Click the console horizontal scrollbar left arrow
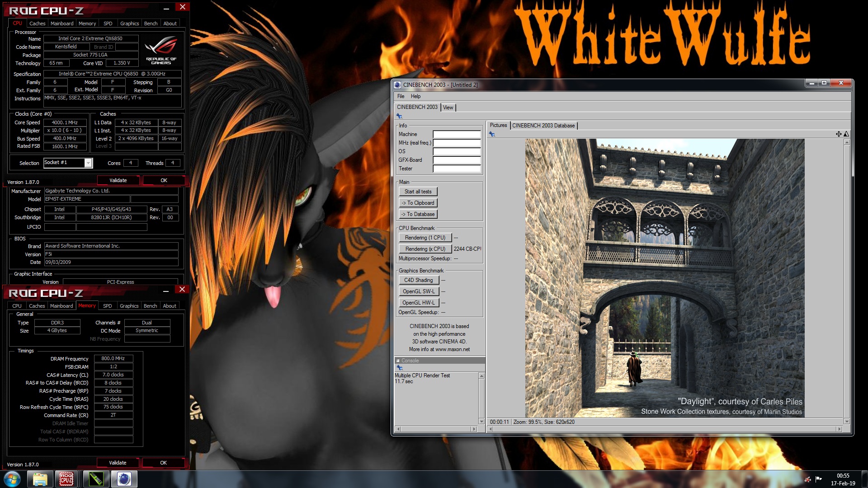868x488 pixels. (398, 429)
